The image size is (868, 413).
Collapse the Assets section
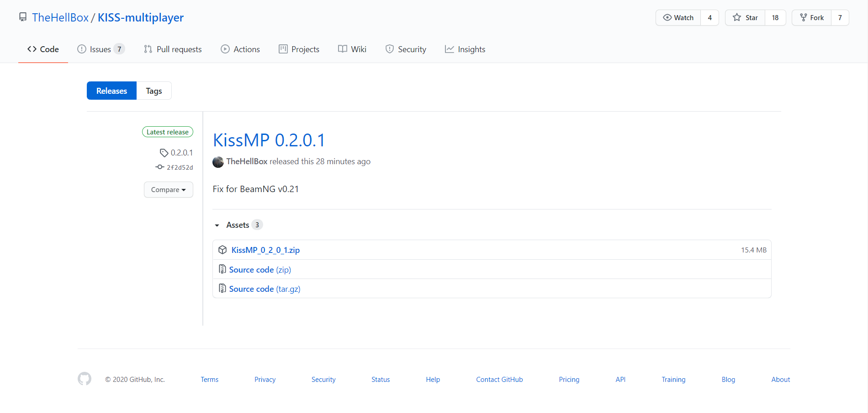(x=238, y=225)
